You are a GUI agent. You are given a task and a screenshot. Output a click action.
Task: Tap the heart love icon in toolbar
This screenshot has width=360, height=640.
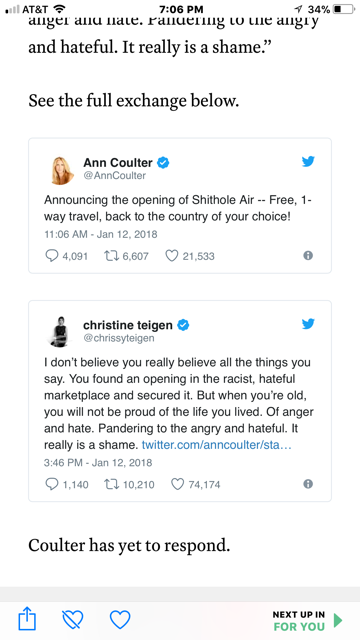120,620
